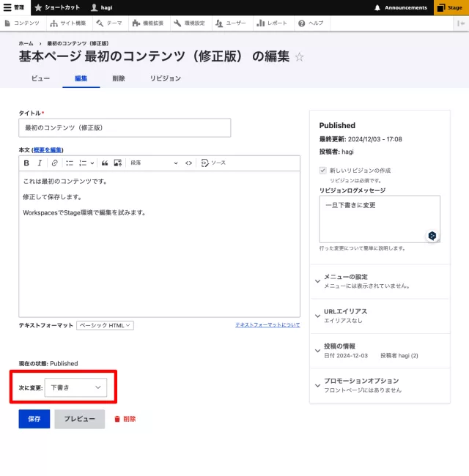This screenshot has height=476, width=469.
Task: Click the hexagon assistant icon in textarea
Action: (x=432, y=236)
